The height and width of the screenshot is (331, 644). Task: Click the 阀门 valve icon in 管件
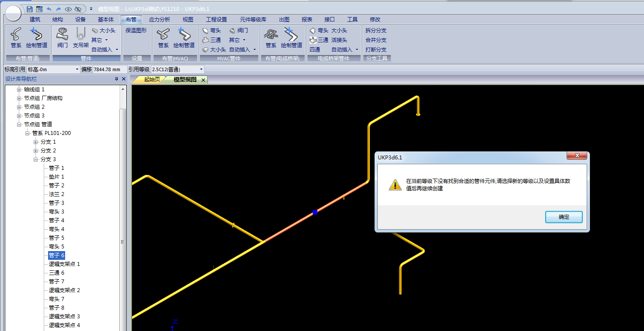[63, 38]
